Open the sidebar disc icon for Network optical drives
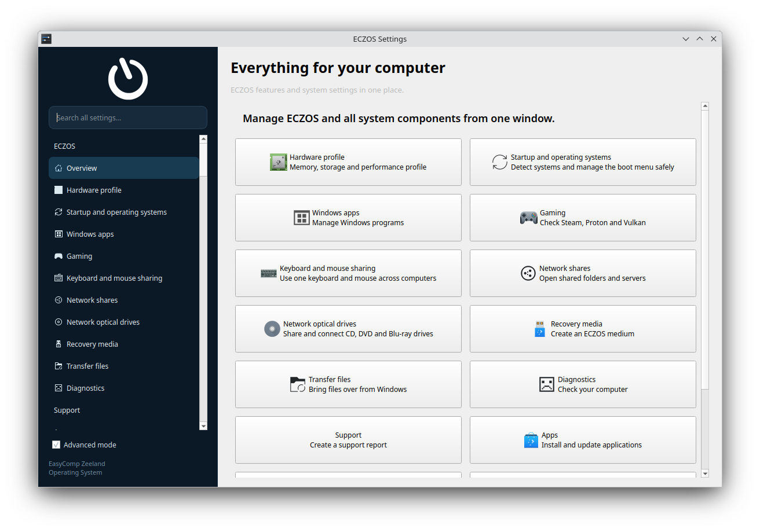The height and width of the screenshot is (532, 760). click(x=58, y=322)
